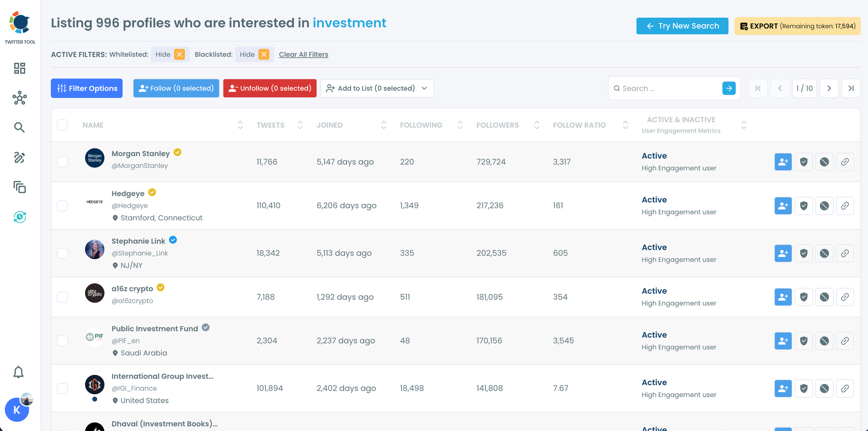Select the Morgan Stanley row checkbox
This screenshot has height=431, width=868.
[x=62, y=162]
